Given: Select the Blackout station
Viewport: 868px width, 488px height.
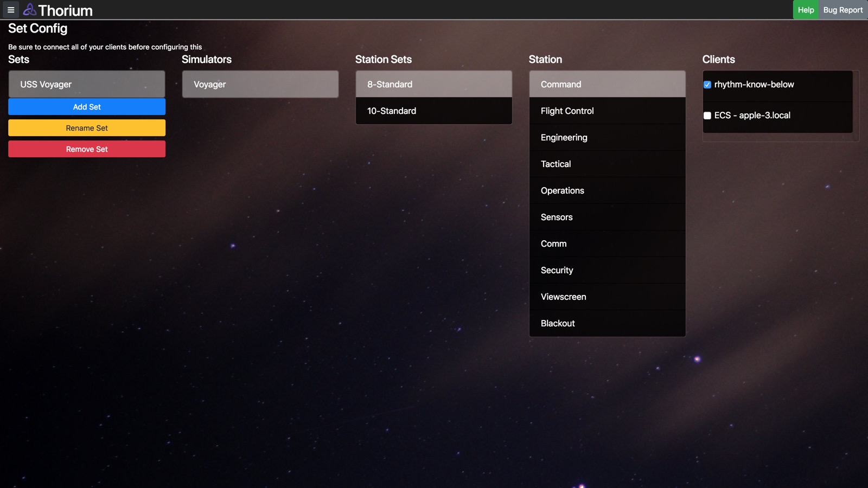Looking at the screenshot, I should pos(608,323).
